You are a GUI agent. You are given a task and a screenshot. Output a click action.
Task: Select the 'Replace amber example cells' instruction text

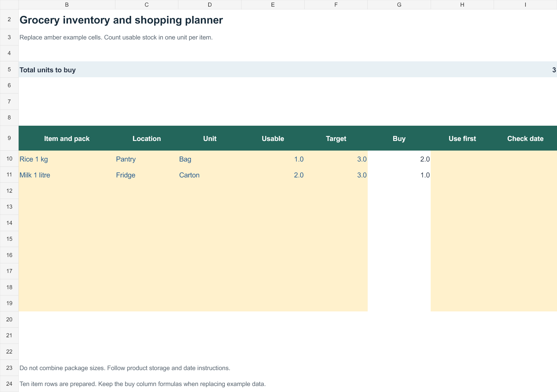click(x=116, y=37)
